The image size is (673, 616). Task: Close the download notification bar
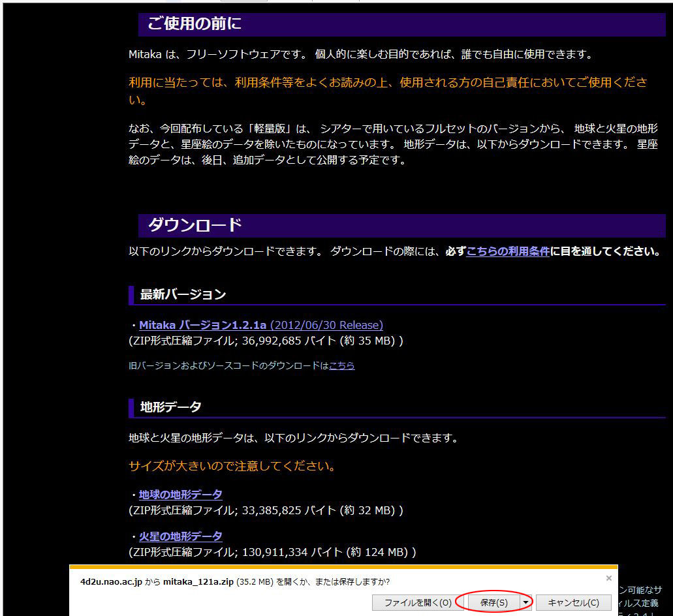pos(608,578)
